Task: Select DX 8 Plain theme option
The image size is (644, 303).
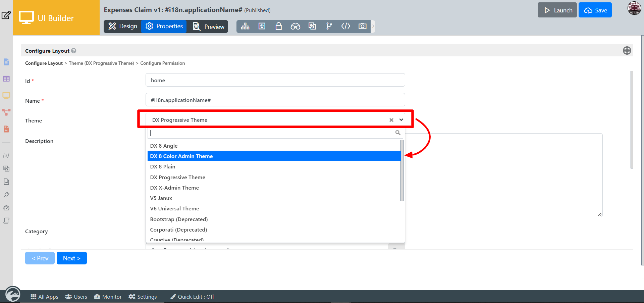Action: [x=274, y=166]
